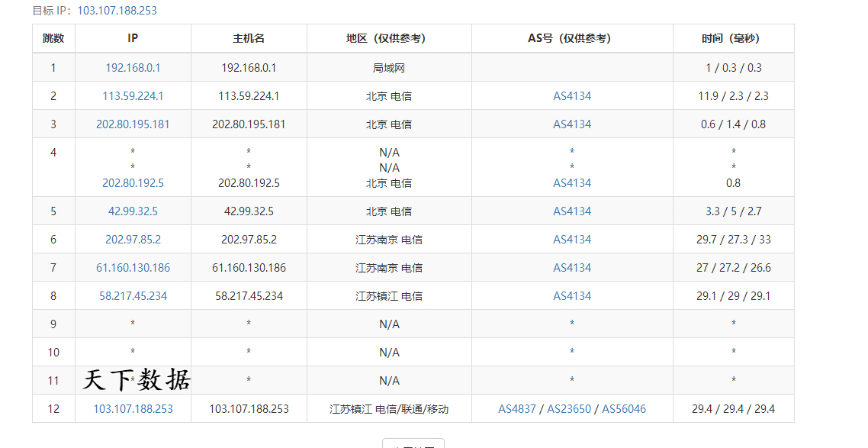Screen dimensions: 868x448
Task: Open the 42.99.32.5 IP link in hop 5
Action: coord(133,211)
